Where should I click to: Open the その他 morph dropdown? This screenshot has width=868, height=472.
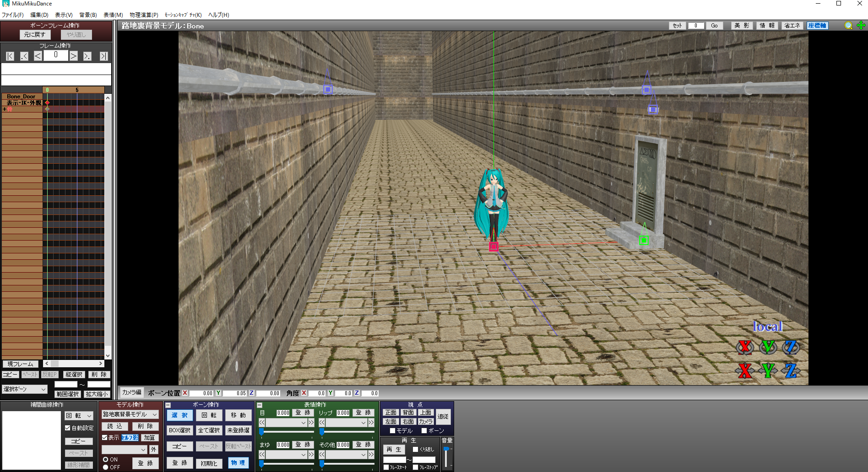(x=347, y=455)
